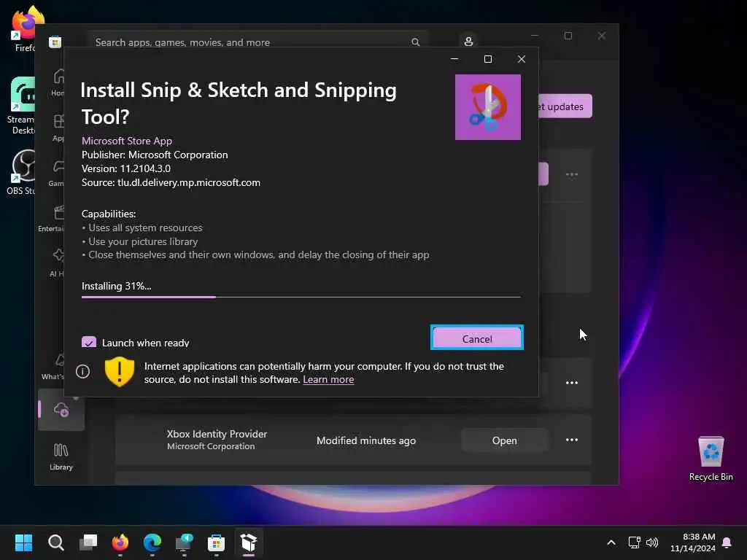This screenshot has width=747, height=560.
Task: Launch Firefox from taskbar
Action: (120, 542)
